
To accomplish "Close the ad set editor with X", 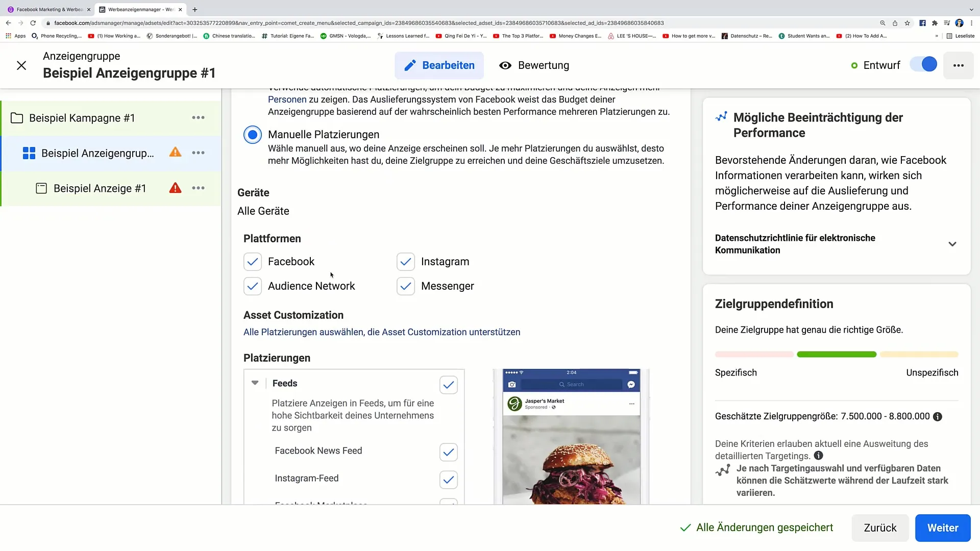I will pyautogui.click(x=21, y=65).
